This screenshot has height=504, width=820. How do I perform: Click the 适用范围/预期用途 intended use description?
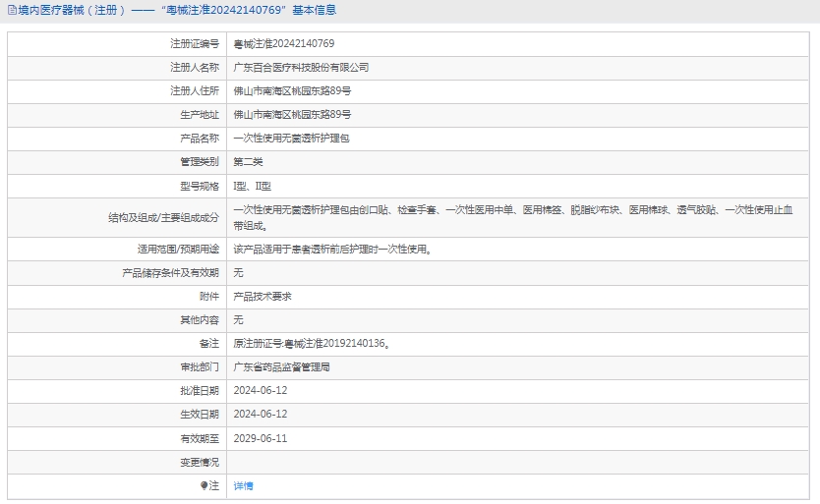click(x=331, y=249)
